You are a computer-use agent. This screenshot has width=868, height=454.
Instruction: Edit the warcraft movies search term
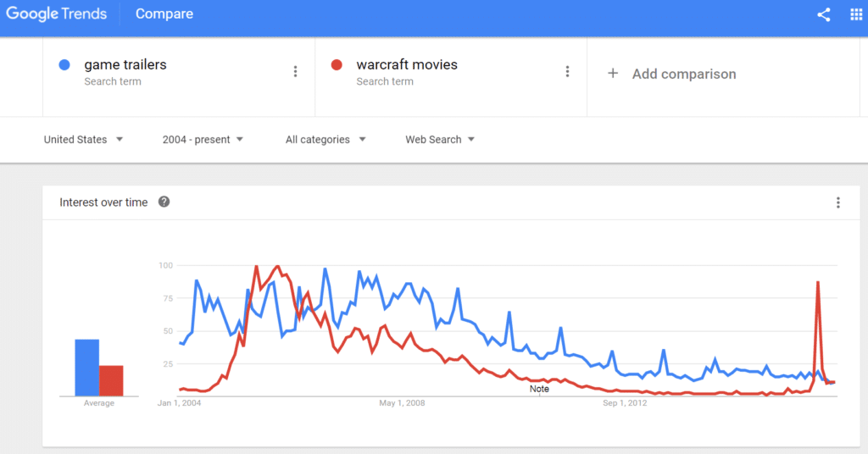(407, 64)
